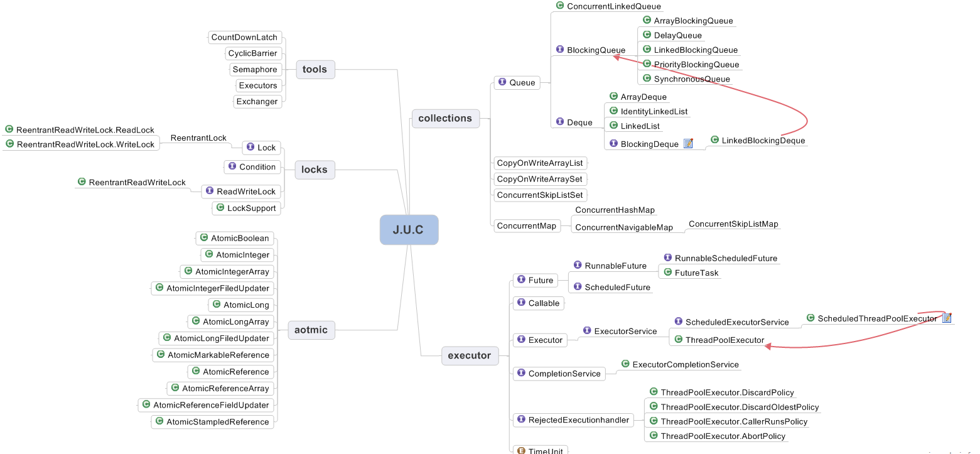
Task: Click the class icon of AtomicBoolean
Action: (x=204, y=237)
